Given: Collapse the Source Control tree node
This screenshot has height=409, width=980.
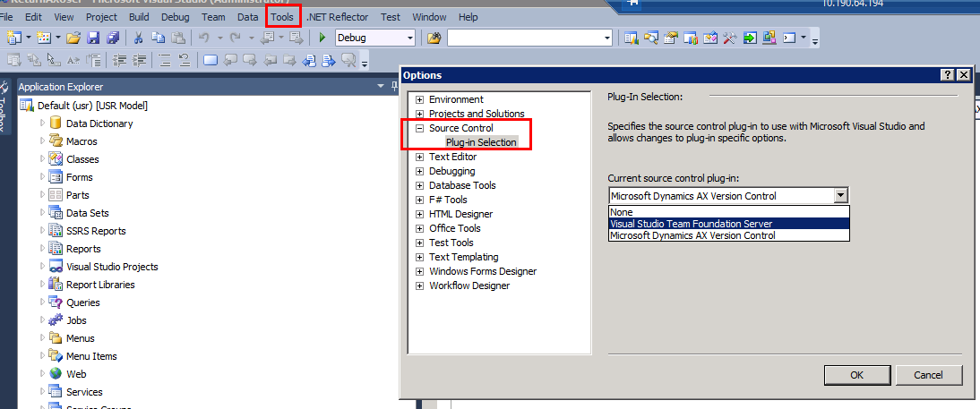Looking at the screenshot, I should coord(419,128).
